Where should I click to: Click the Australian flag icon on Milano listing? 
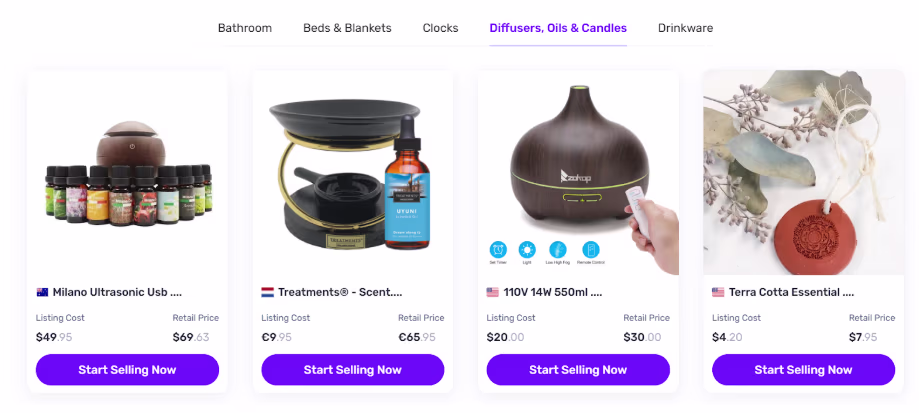coord(42,292)
